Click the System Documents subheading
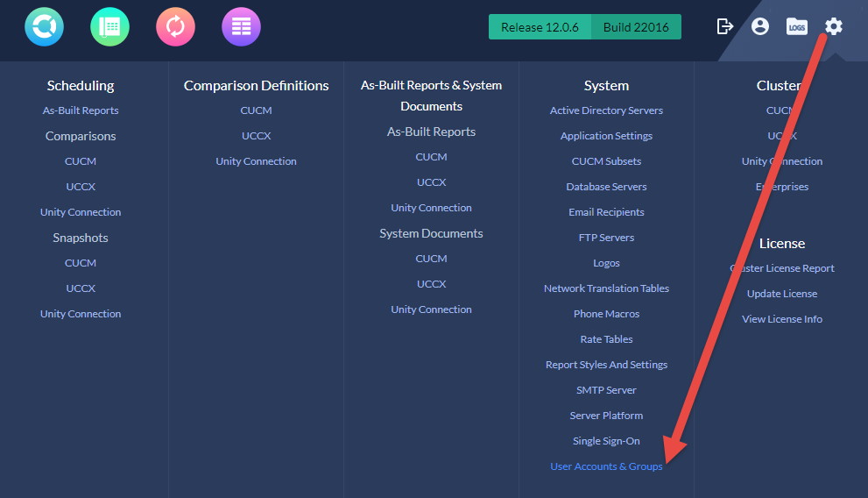Screen dimensions: 868x498 pos(431,234)
